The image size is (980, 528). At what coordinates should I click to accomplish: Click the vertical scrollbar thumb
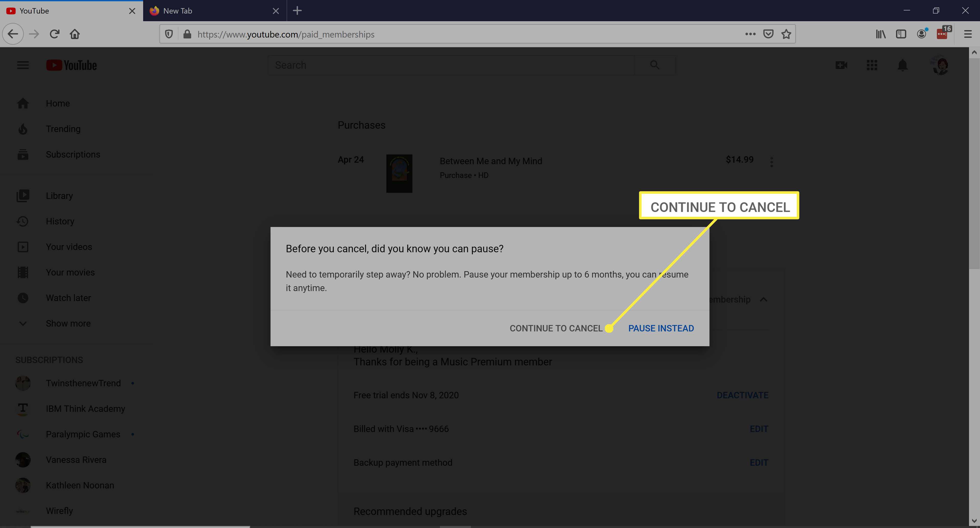pyautogui.click(x=974, y=164)
